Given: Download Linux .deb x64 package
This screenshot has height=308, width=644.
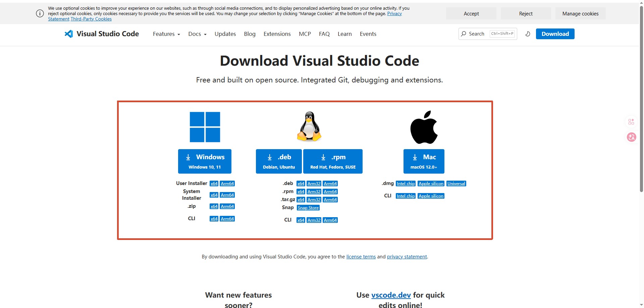Looking at the screenshot, I should (301, 184).
